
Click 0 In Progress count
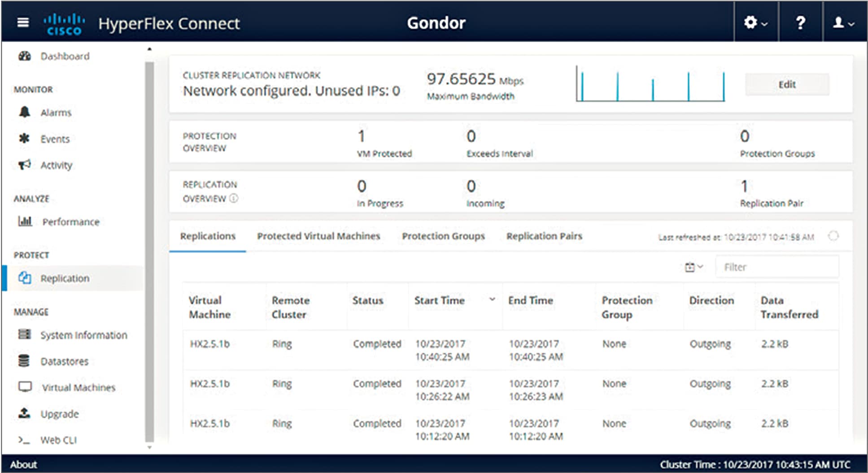pyautogui.click(x=362, y=186)
